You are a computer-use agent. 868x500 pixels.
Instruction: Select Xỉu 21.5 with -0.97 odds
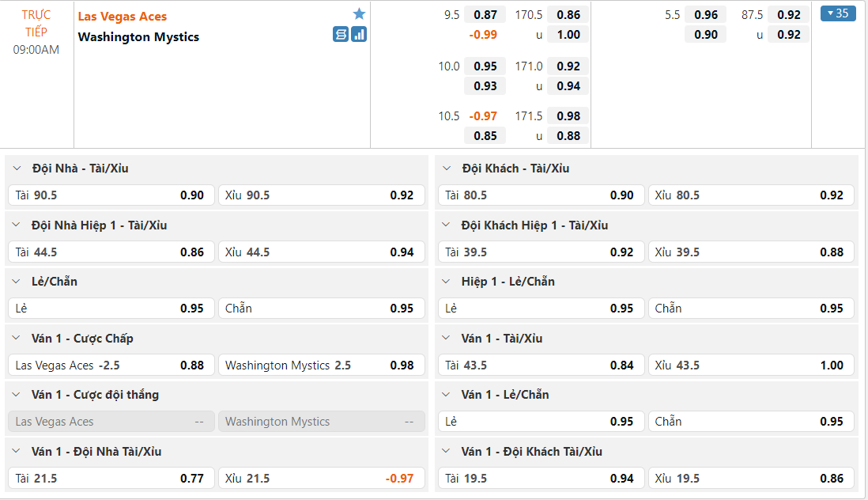[x=321, y=479]
